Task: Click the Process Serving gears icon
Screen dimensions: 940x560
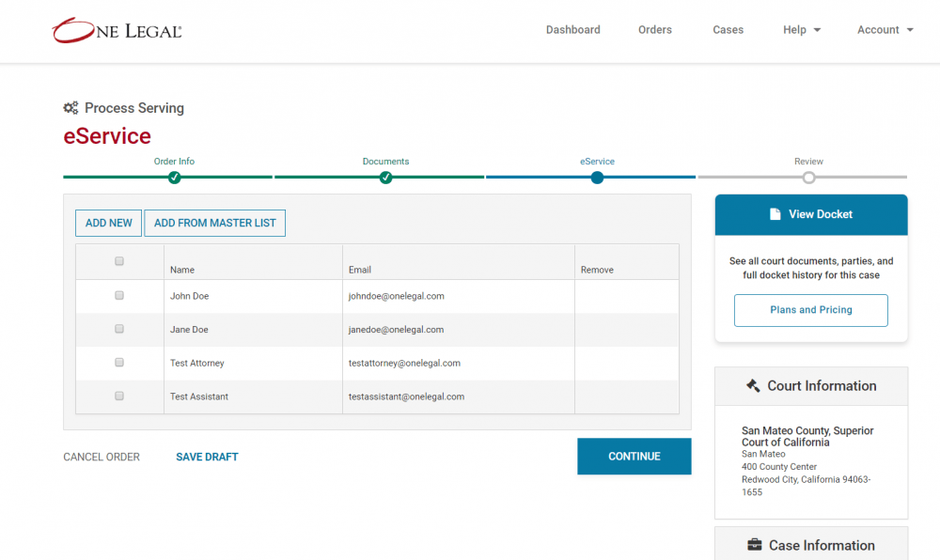Action: click(70, 108)
